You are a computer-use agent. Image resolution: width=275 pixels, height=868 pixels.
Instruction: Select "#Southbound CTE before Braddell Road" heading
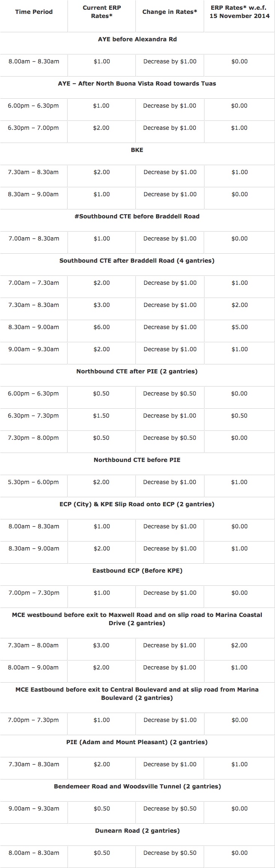pyautogui.click(x=137, y=217)
